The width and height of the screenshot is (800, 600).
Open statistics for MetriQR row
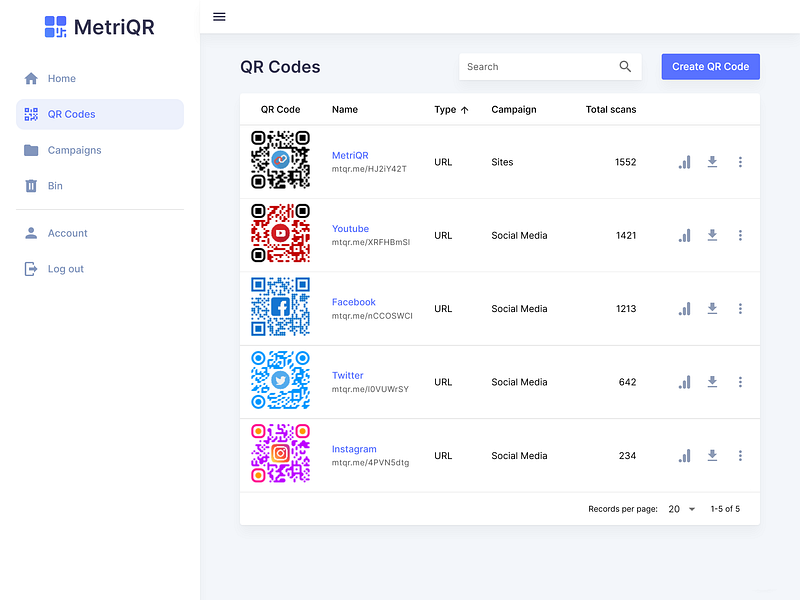[x=685, y=162]
